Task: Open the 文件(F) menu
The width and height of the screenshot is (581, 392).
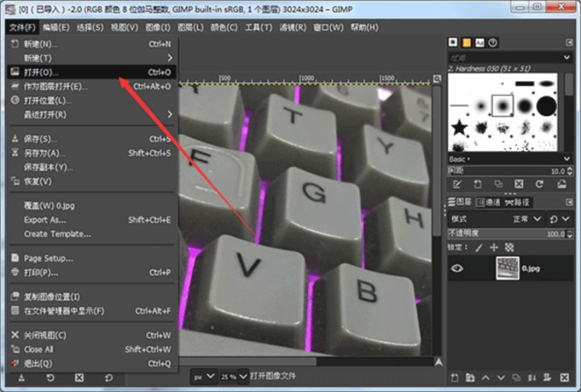Action: click(23, 28)
